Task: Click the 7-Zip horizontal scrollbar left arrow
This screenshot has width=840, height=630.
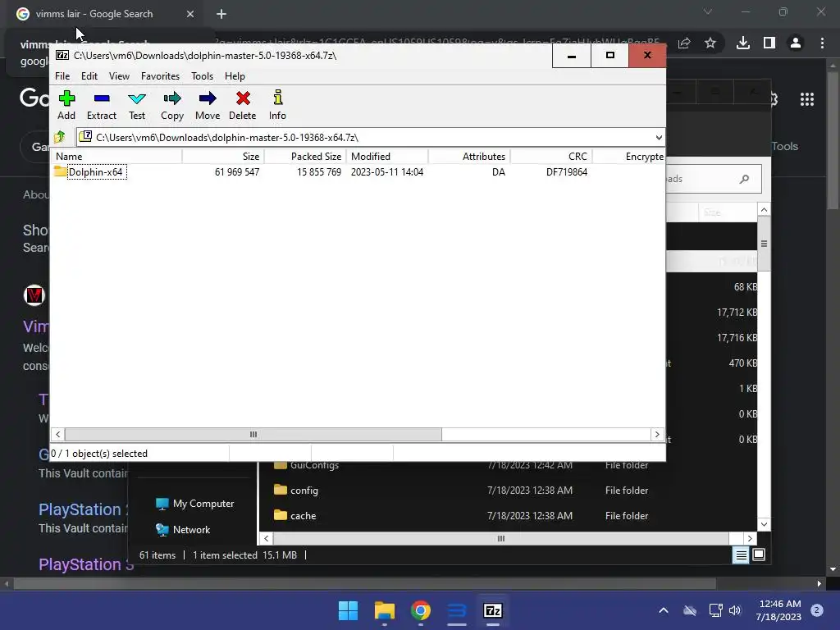Action: click(58, 435)
